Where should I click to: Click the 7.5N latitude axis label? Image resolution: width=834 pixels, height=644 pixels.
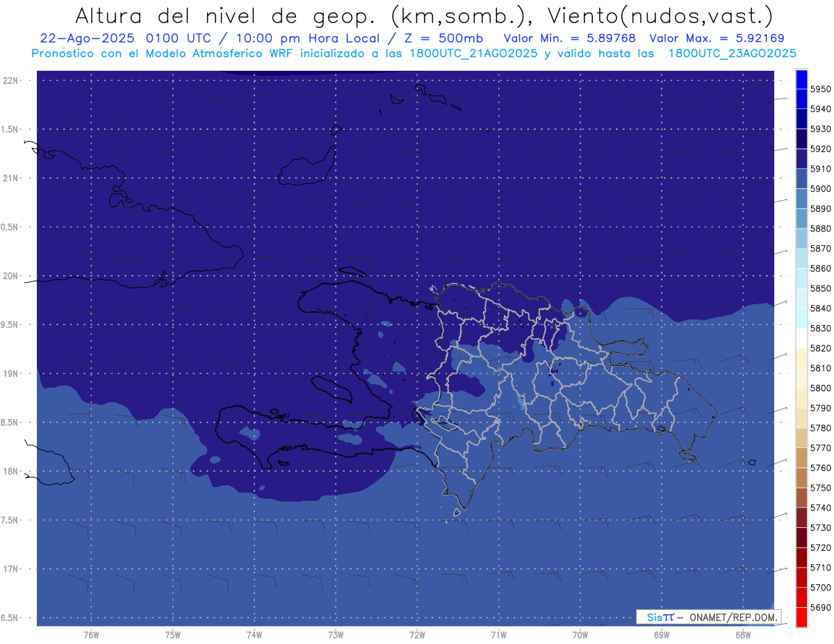[x=10, y=520]
